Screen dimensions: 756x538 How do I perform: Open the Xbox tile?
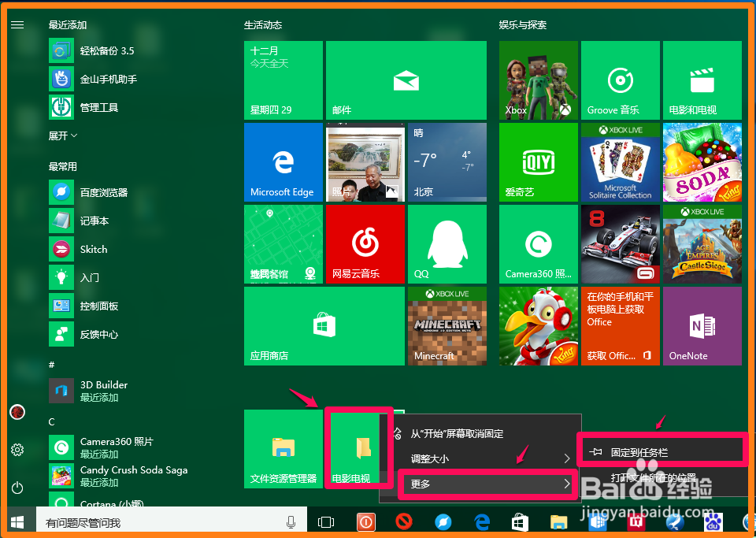539,80
